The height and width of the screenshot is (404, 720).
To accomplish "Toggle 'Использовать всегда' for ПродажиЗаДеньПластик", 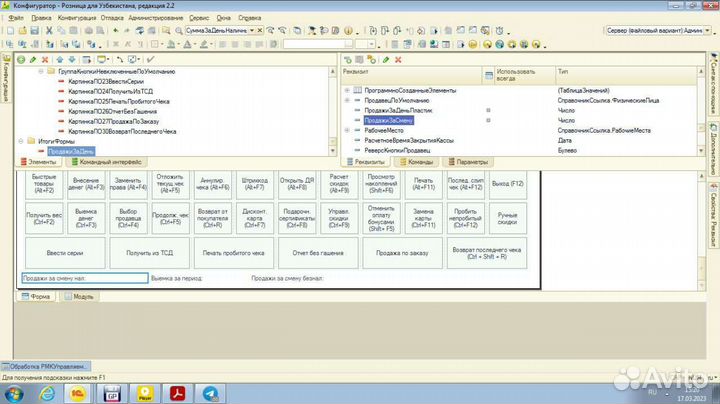I will (x=488, y=110).
